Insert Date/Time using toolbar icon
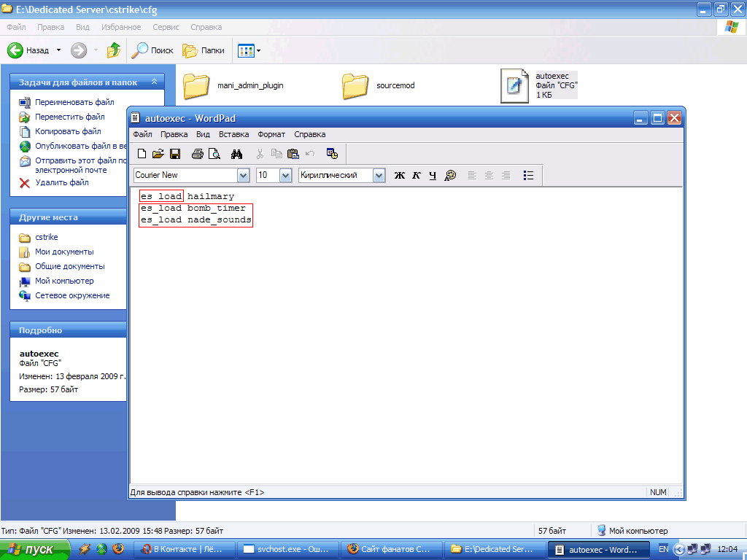Screen dimensions: 747x560 click(332, 153)
